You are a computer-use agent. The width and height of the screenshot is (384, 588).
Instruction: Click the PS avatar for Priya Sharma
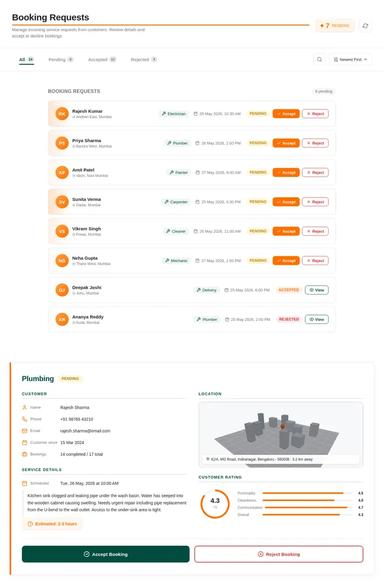pos(62,143)
